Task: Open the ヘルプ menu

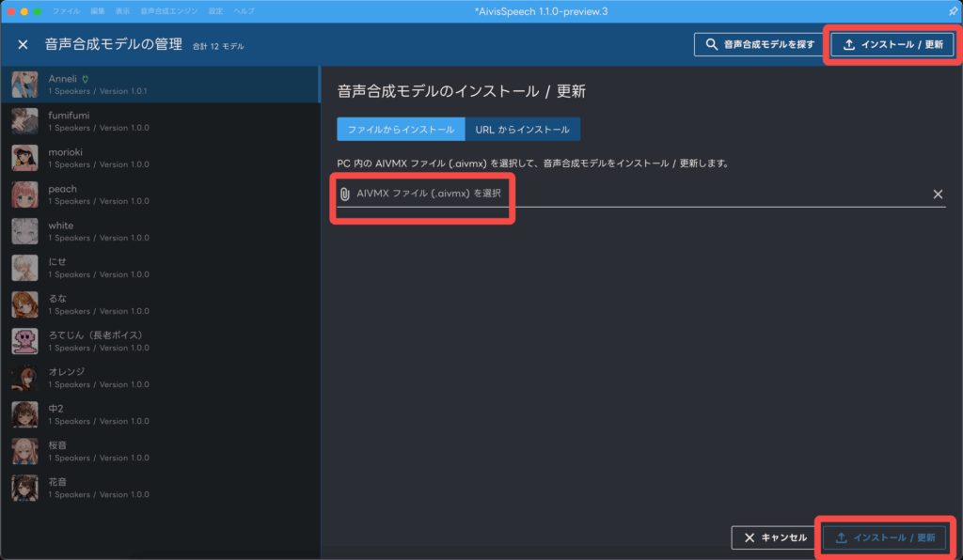Action: click(244, 11)
